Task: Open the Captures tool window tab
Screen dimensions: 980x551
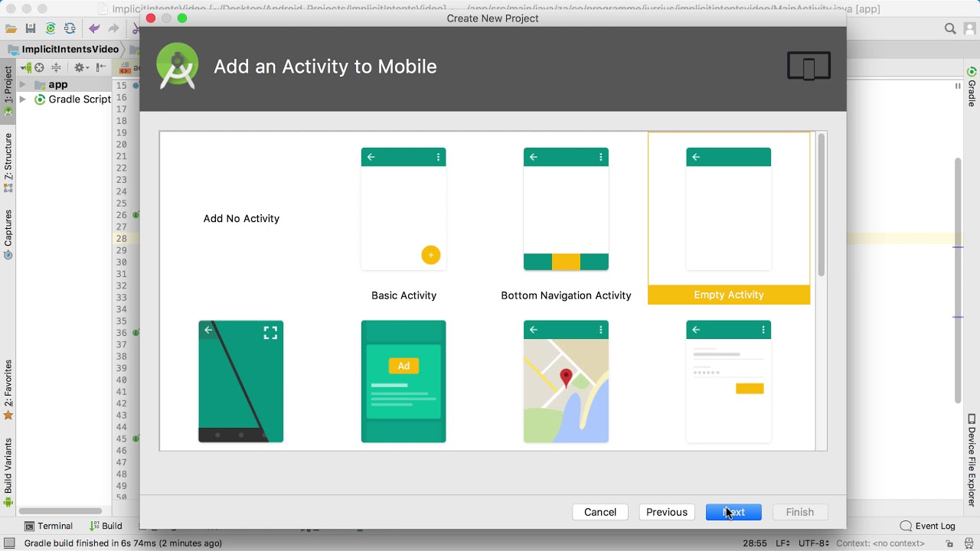Action: (8, 234)
